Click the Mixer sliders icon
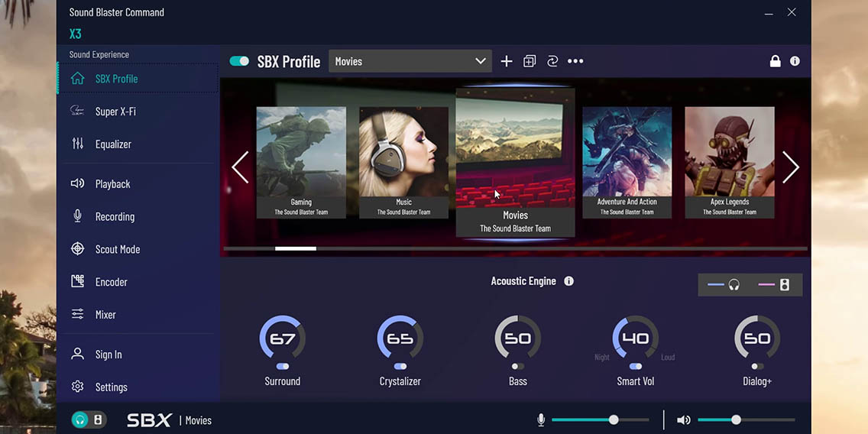 [77, 315]
